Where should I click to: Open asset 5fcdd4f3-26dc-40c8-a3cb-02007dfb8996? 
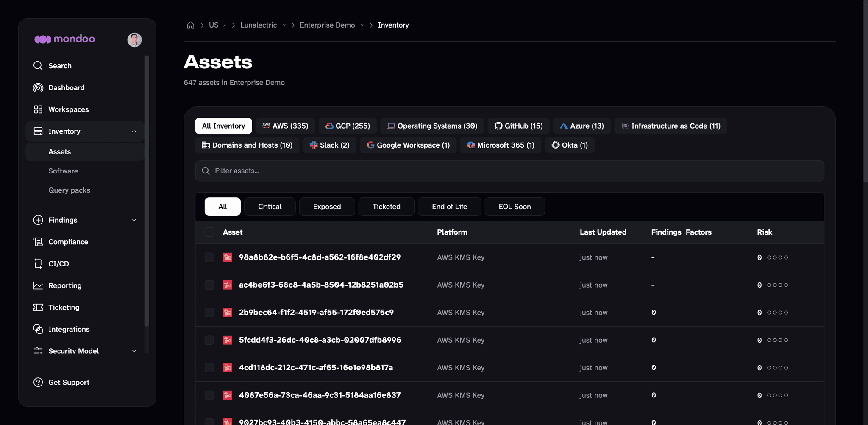tap(320, 340)
